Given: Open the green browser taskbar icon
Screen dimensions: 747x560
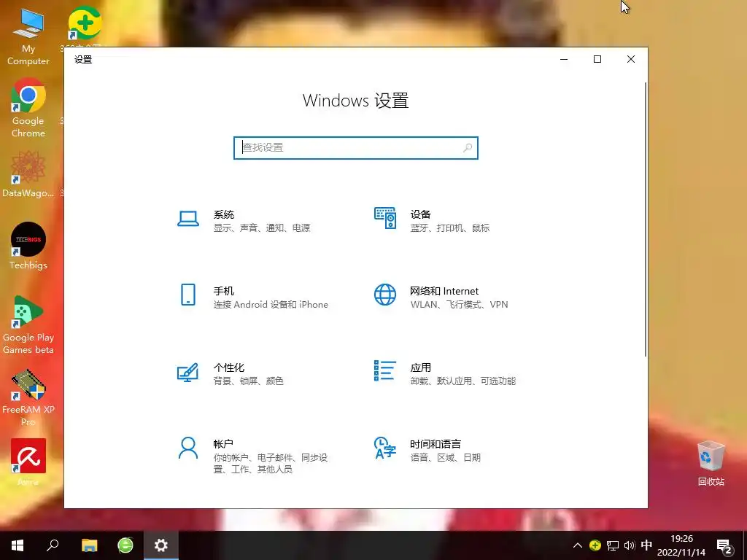Looking at the screenshot, I should pyautogui.click(x=125, y=545).
